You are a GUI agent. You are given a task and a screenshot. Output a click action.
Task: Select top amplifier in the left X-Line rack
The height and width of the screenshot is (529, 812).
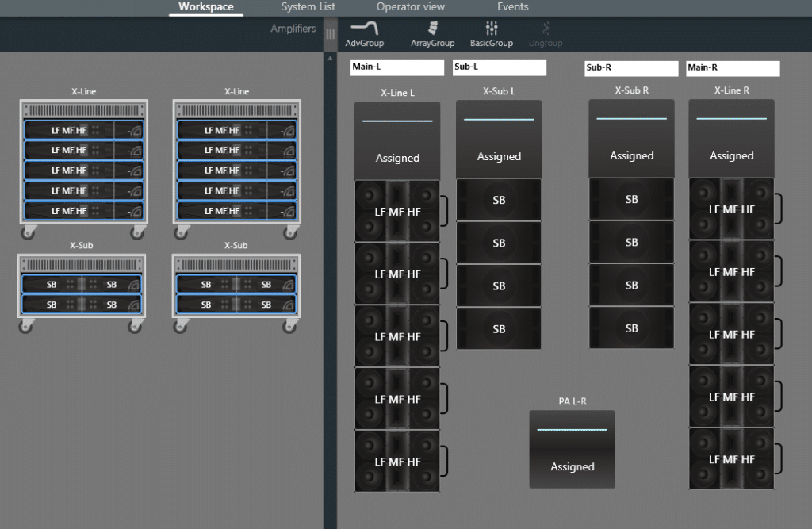pos(83,130)
